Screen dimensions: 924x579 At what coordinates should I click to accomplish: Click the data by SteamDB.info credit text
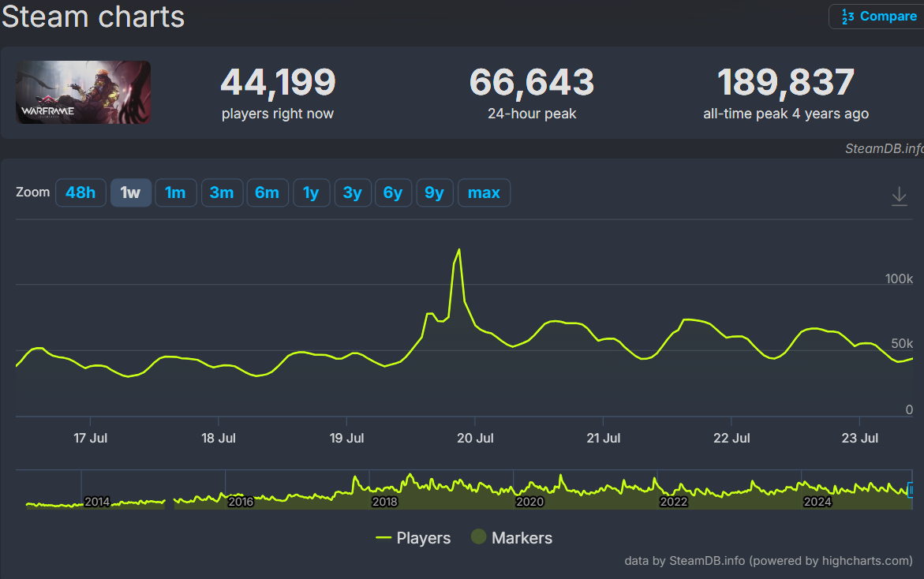click(x=769, y=561)
